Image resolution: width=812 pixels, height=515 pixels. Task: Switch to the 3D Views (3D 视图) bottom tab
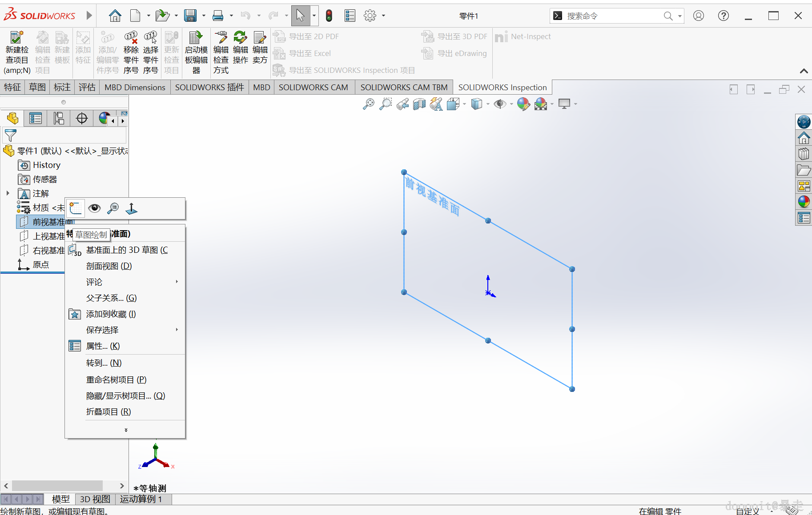(x=95, y=499)
